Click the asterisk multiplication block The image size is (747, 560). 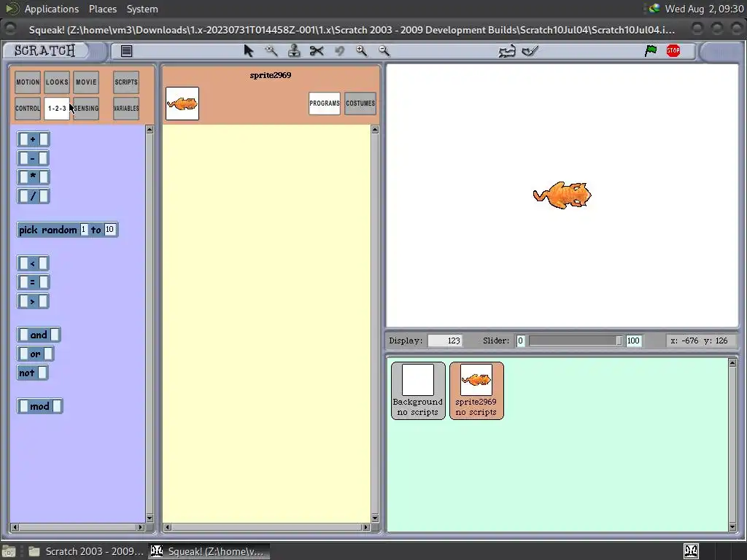pos(33,177)
